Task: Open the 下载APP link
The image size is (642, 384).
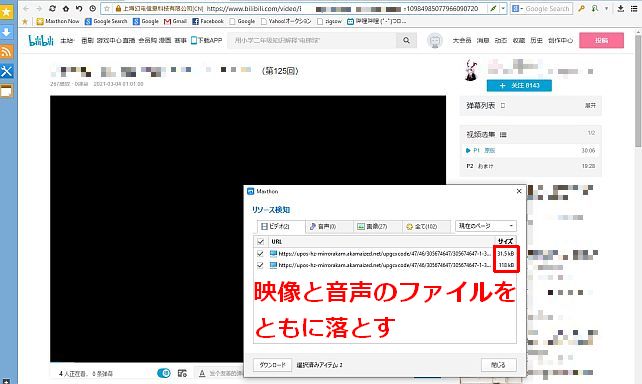Action: (207, 40)
